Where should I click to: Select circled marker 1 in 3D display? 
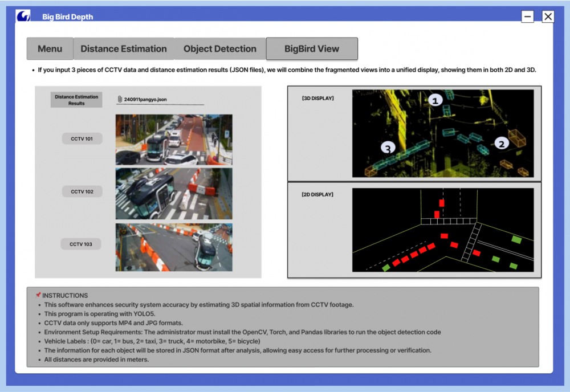[x=435, y=100]
